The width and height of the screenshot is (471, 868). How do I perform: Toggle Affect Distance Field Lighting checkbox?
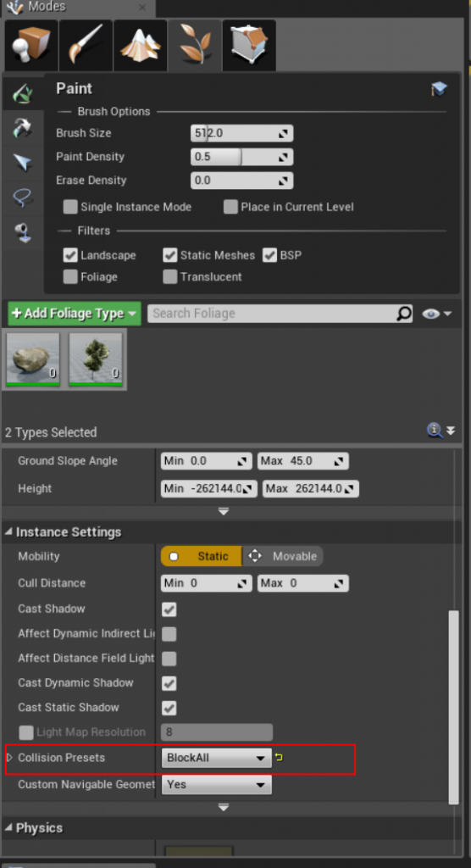[x=169, y=659]
